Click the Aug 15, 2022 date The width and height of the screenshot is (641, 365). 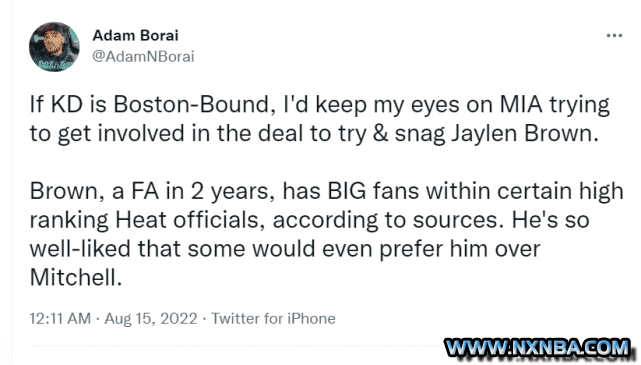(x=151, y=318)
